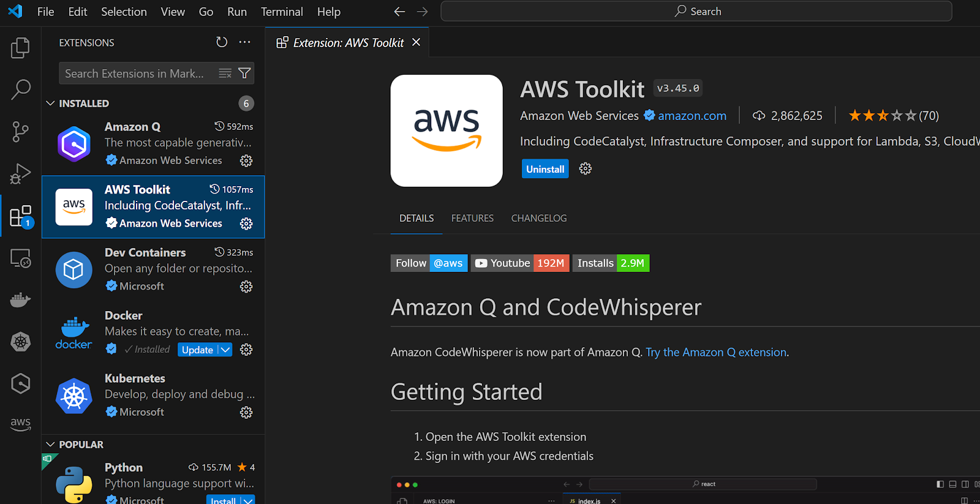Viewport: 980px width, 504px height.
Task: Open settings gear beside Uninstall button
Action: click(x=586, y=169)
